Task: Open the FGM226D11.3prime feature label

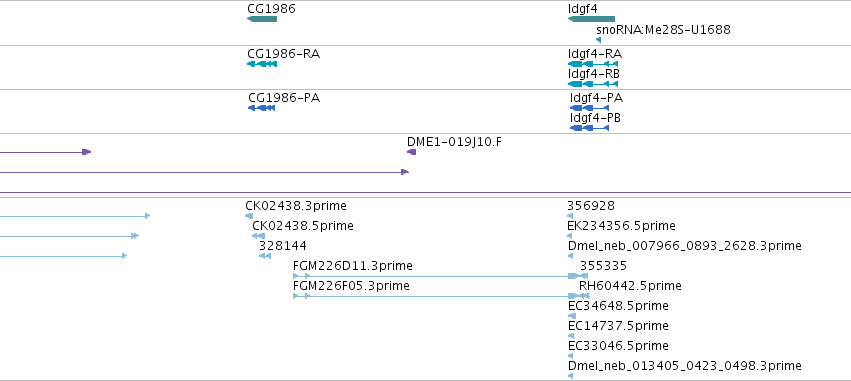Action: coord(353,266)
